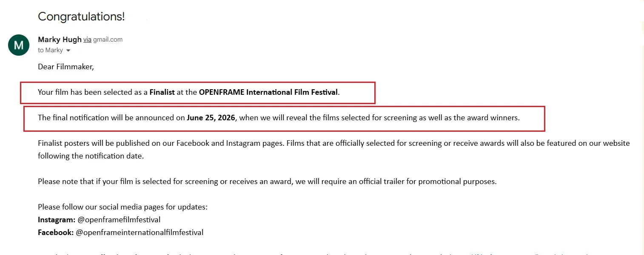Viewport: 644px width, 255px height.
Task: Click the green M sender avatar
Action: (x=19, y=45)
